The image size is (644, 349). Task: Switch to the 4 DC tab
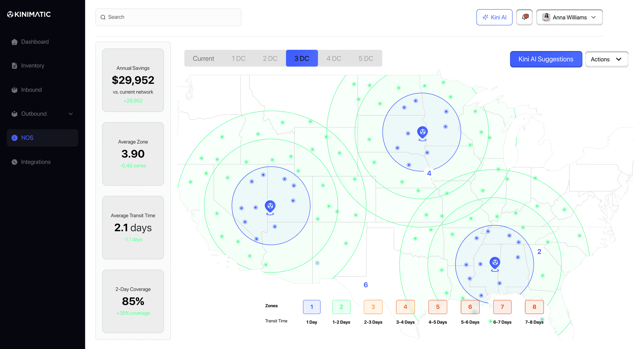coord(334,58)
